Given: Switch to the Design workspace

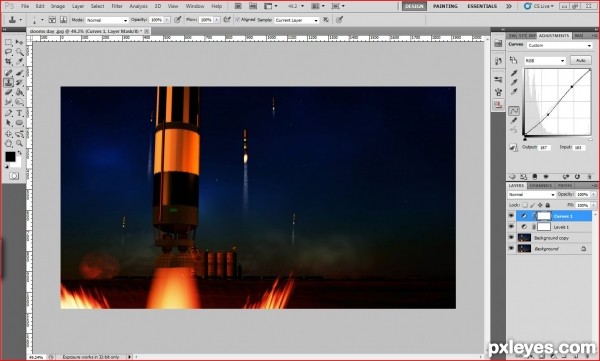Looking at the screenshot, I should point(414,6).
